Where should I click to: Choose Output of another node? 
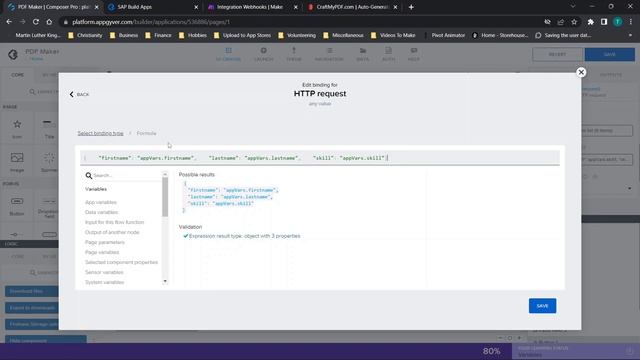[112, 232]
